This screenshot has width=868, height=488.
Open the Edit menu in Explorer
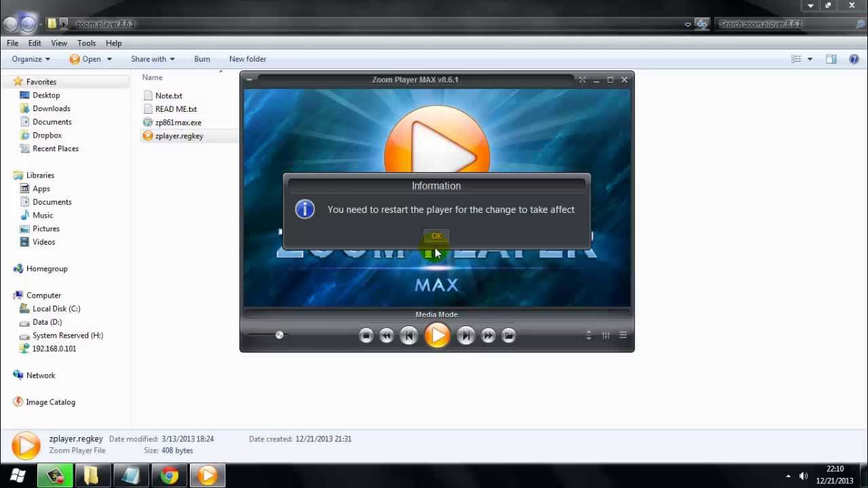pyautogui.click(x=35, y=43)
